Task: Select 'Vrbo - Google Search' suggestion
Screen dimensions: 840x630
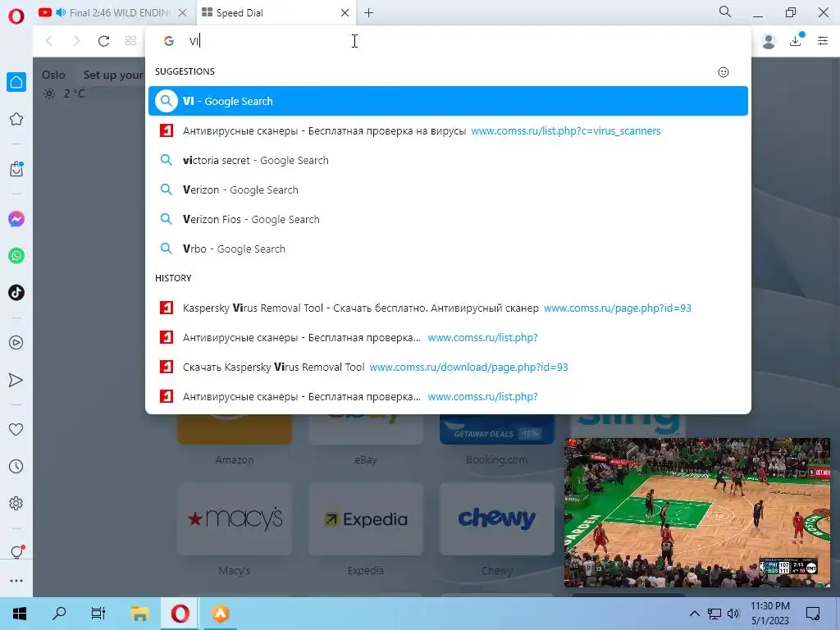Action: pyautogui.click(x=448, y=249)
